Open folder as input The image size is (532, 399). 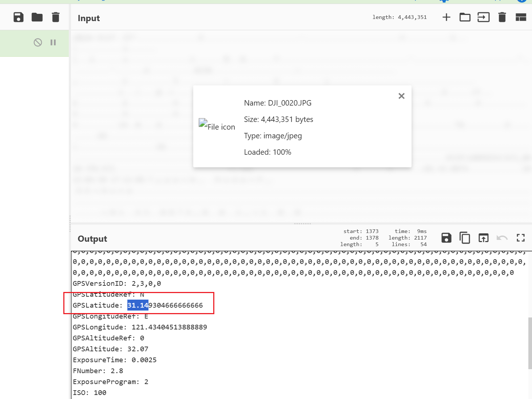pos(465,17)
